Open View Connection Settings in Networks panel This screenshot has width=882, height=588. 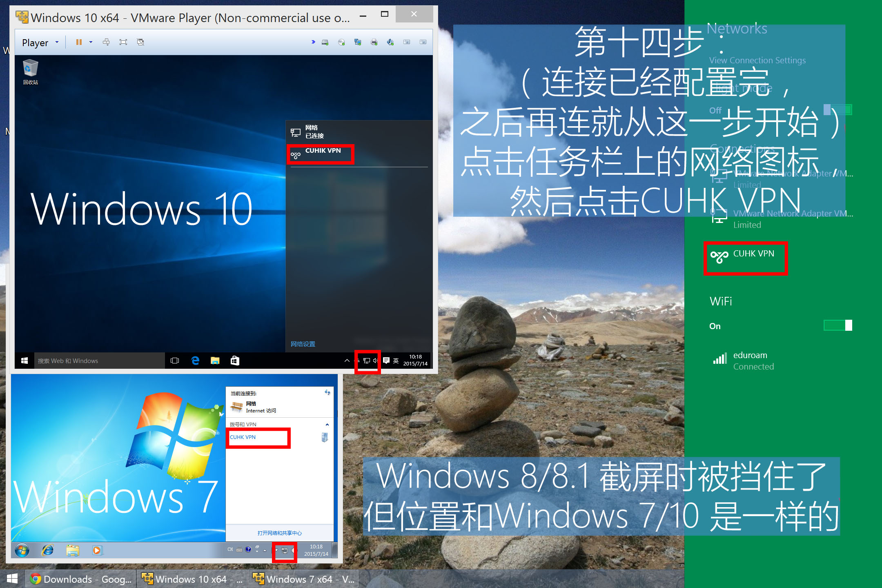point(757,60)
